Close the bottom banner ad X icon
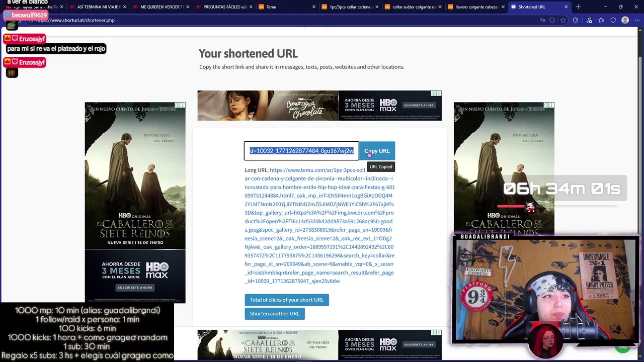Screen dimensions: 644x362 coord(439,332)
